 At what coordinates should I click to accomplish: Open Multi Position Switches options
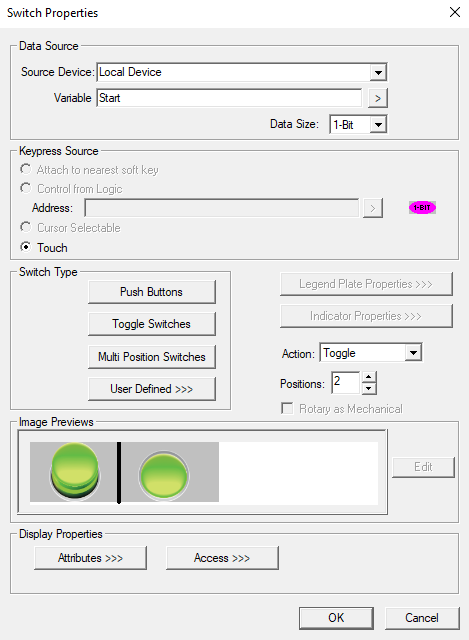click(151, 357)
